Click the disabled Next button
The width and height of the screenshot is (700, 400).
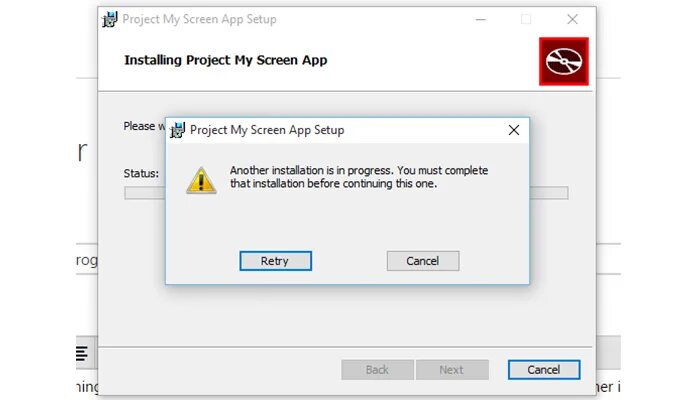[452, 370]
